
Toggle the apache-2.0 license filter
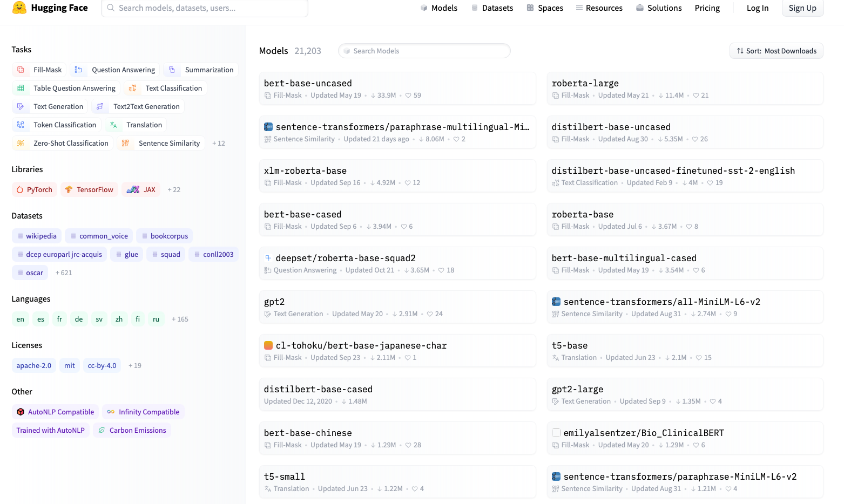[x=34, y=365]
